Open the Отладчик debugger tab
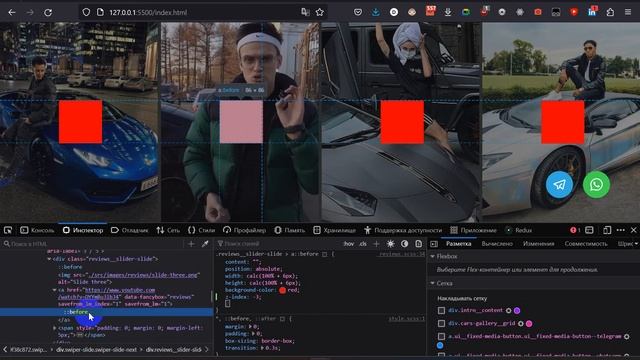Viewport: 640px width, 360px height. point(129,230)
